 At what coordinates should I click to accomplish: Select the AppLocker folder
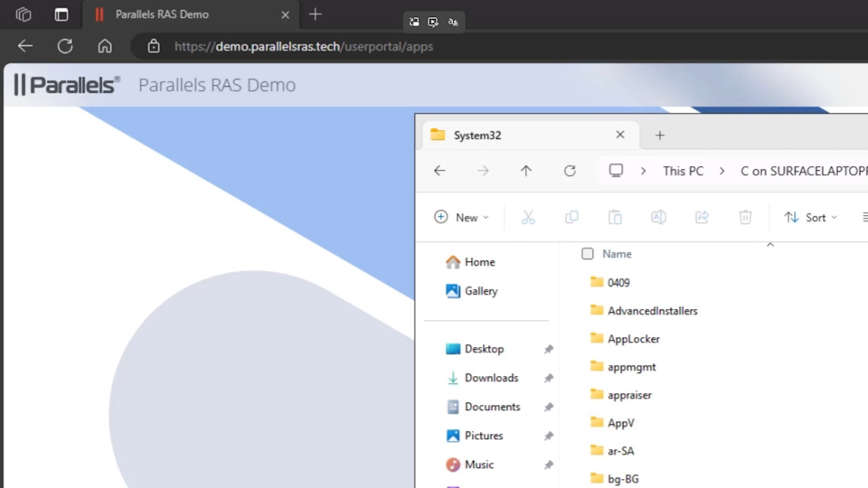point(625,339)
